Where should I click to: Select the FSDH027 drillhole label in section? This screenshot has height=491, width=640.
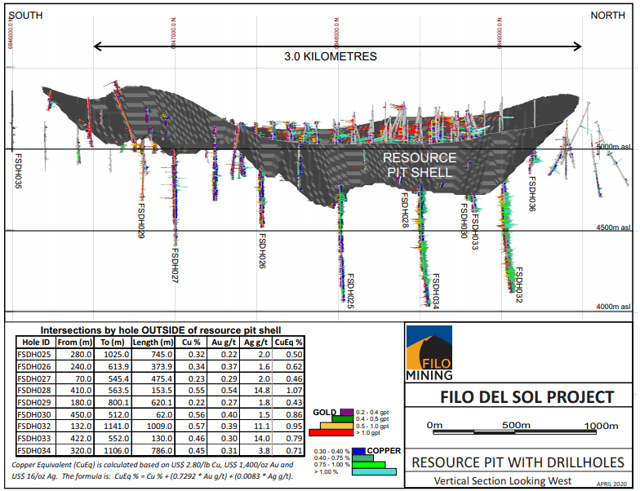coord(174,265)
